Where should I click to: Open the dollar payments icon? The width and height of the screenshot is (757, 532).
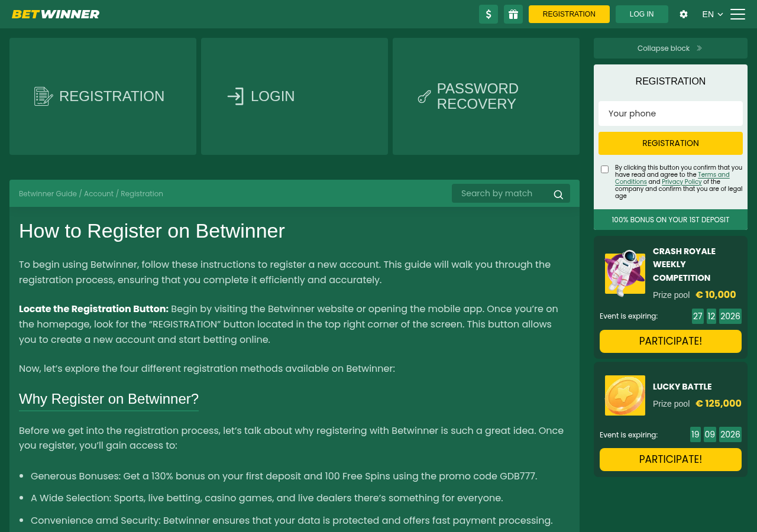coord(489,14)
